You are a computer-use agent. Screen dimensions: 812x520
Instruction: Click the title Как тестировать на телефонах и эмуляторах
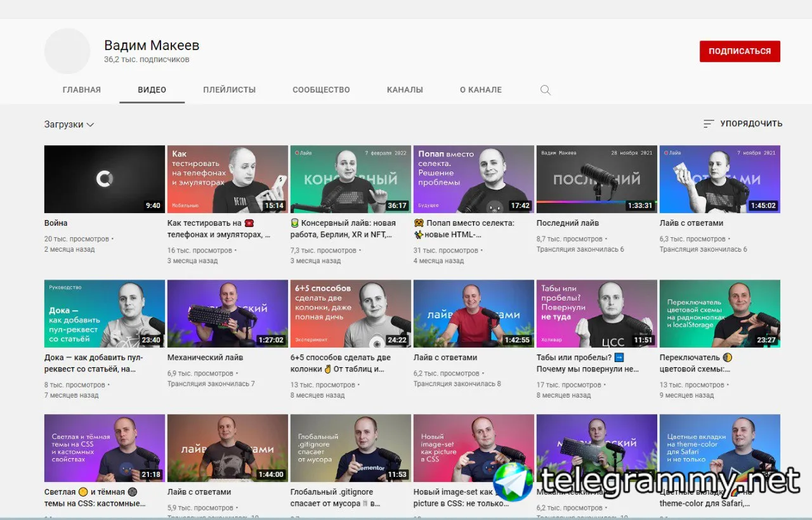[219, 229]
